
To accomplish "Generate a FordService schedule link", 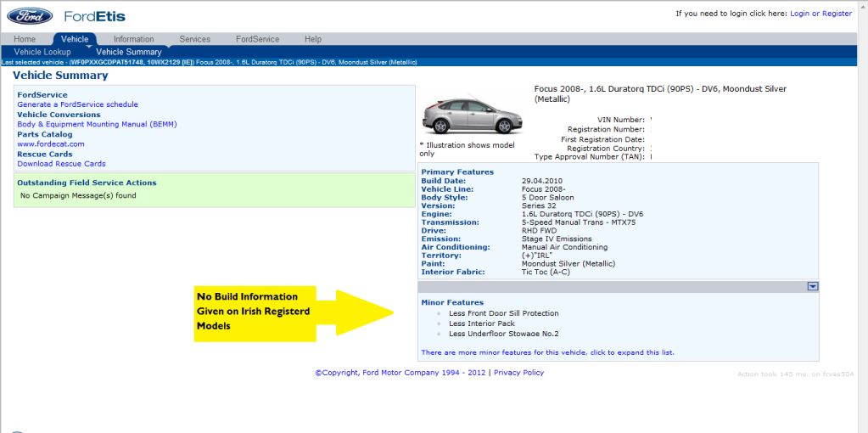I will [x=77, y=104].
